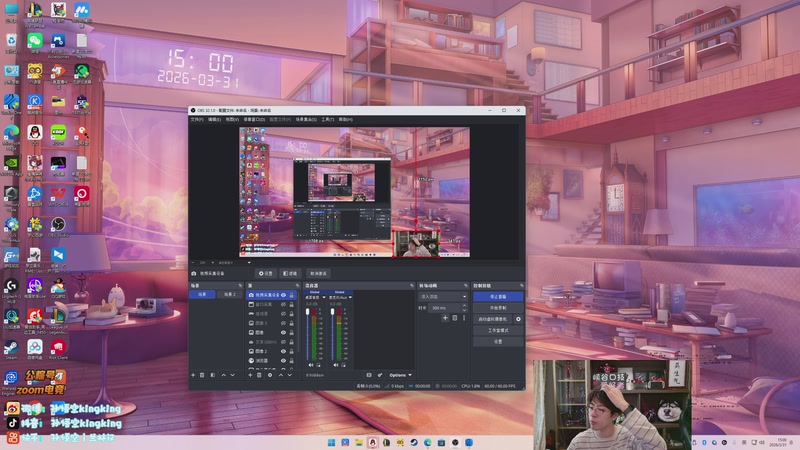Remove the transition with the trash icon
This screenshot has width=800, height=450.
(x=455, y=318)
